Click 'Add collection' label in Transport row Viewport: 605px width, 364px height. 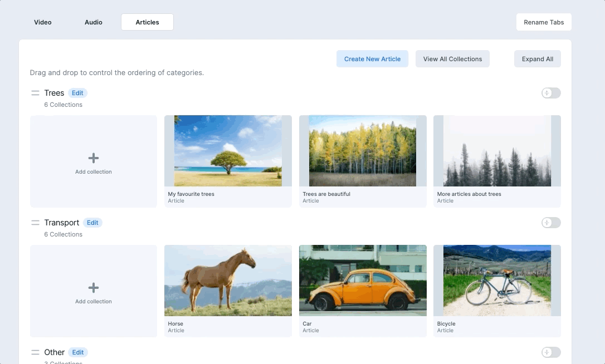coord(94,301)
